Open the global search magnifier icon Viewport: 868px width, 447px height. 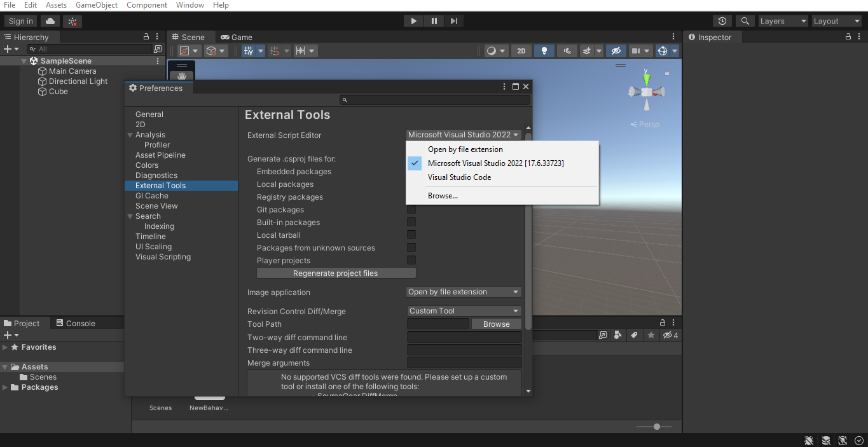744,20
